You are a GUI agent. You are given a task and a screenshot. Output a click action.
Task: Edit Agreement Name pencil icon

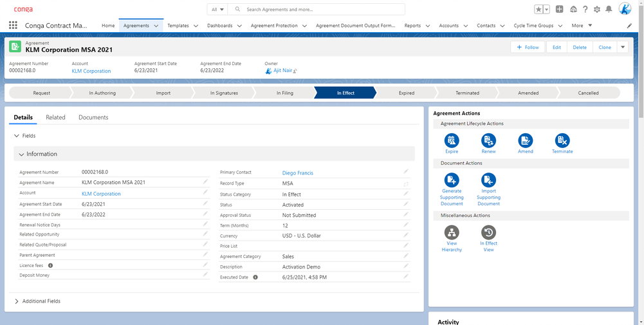pos(205,181)
